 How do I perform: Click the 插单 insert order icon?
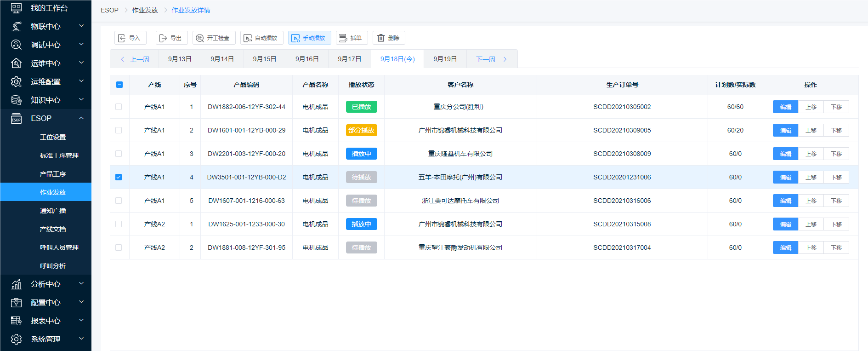point(343,38)
